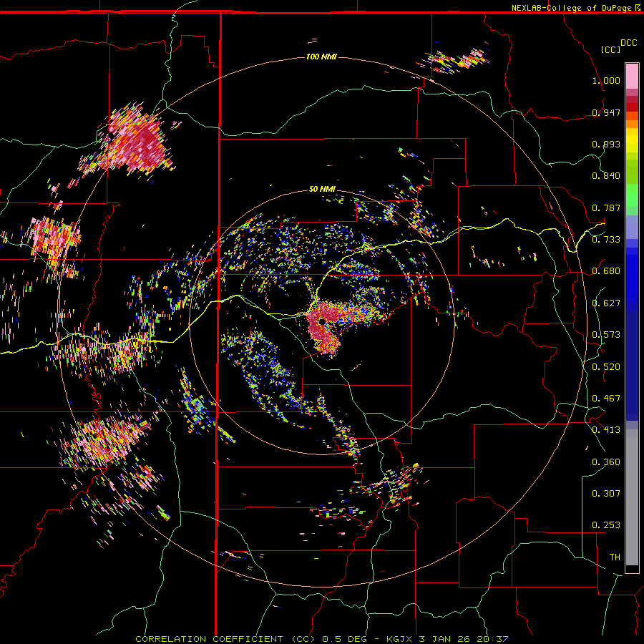Select the 0.947 legend value
Screen dimensions: 644x644
point(606,112)
